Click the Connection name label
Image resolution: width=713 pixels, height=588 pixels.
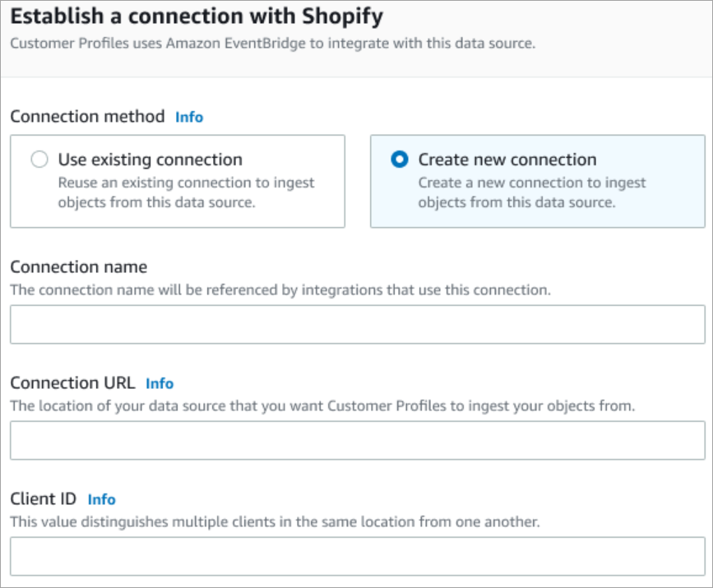(x=79, y=266)
